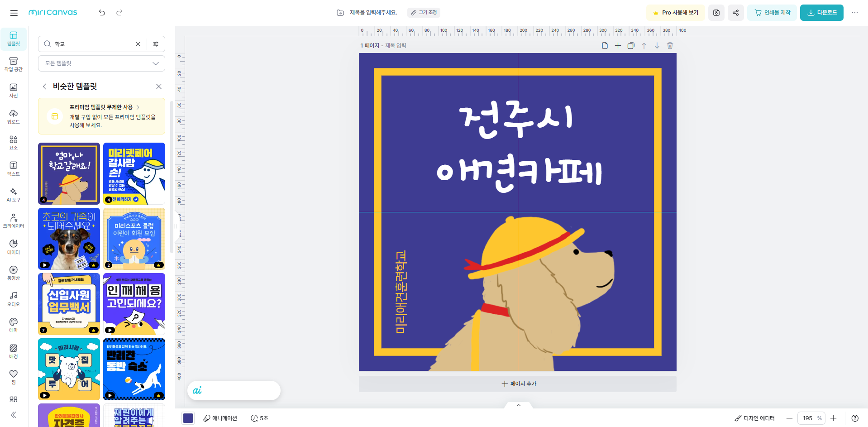
Task: Open the 디자인 에디터 mode switcher
Action: (x=754, y=418)
